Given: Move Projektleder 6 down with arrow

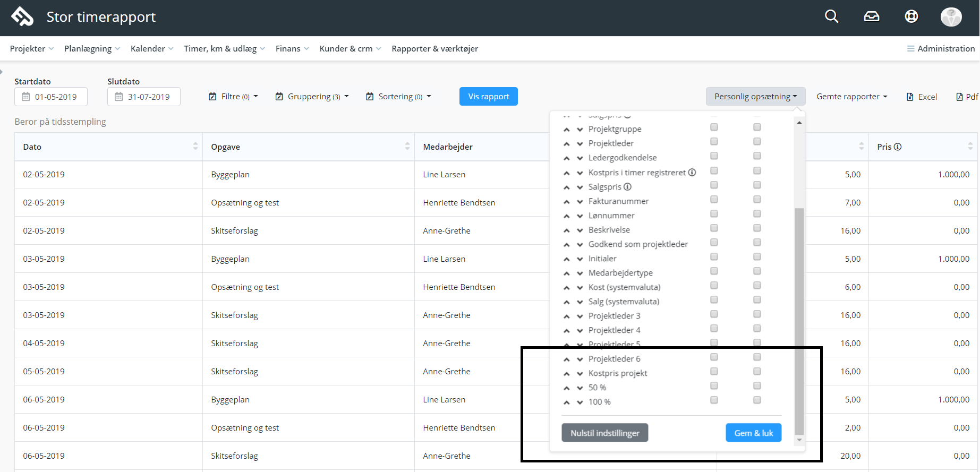Looking at the screenshot, I should 580,359.
